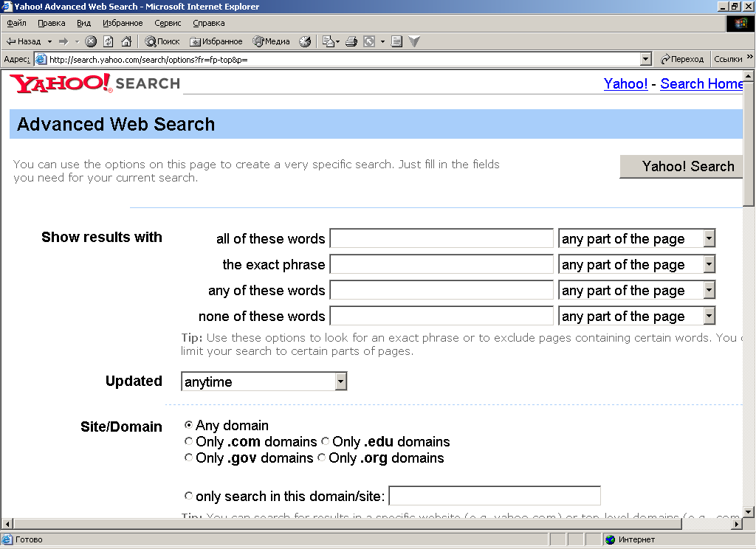
Task: Focus the 'all of these words' field
Action: pyautogui.click(x=441, y=238)
